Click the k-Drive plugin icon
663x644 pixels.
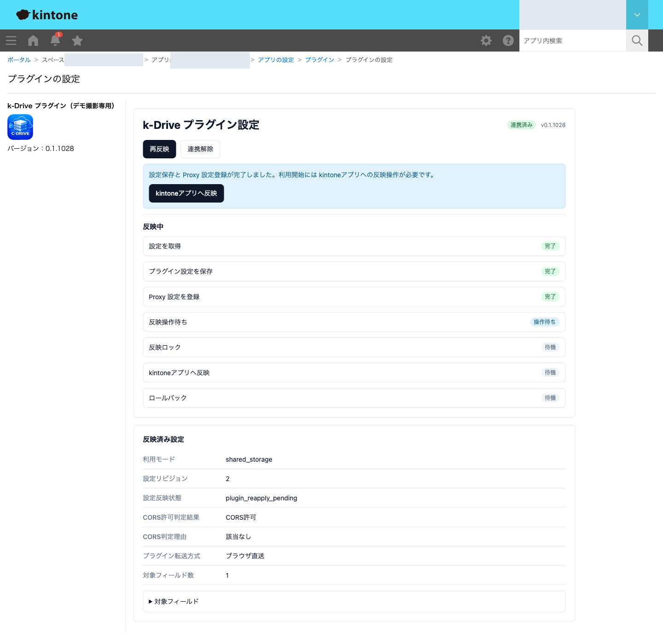pyautogui.click(x=20, y=127)
